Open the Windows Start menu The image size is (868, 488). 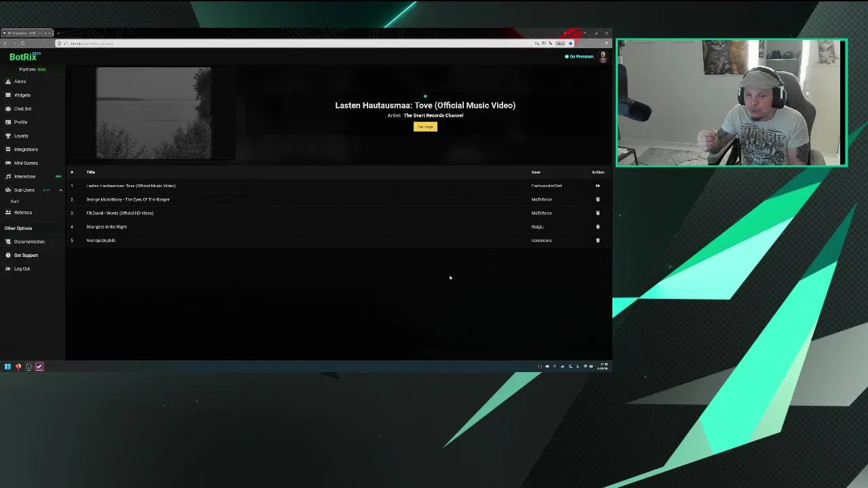click(x=7, y=367)
